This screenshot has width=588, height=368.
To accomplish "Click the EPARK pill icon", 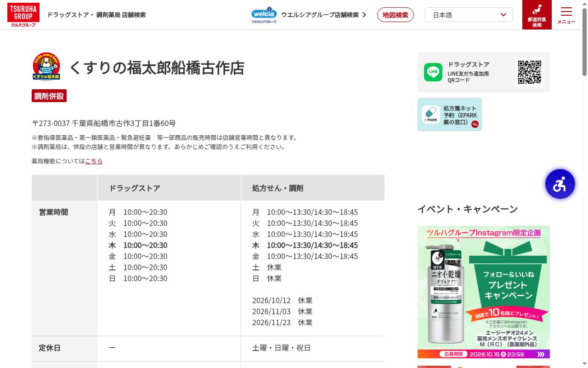I will (x=431, y=115).
